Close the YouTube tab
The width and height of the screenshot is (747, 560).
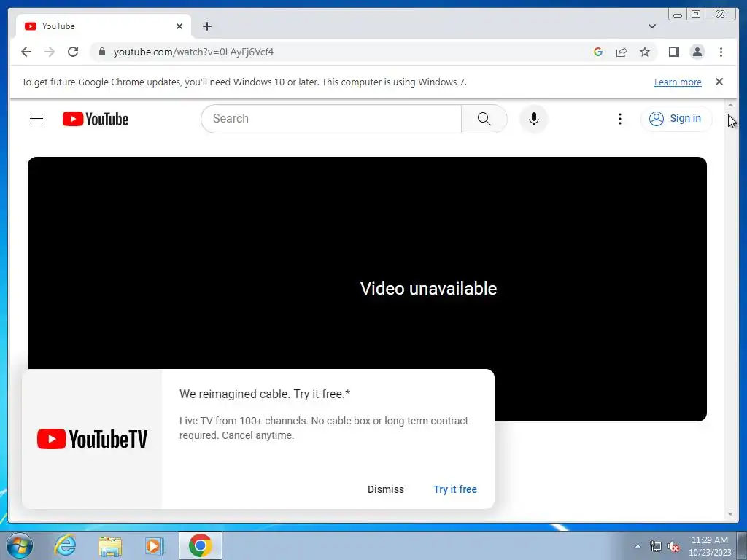pyautogui.click(x=179, y=26)
